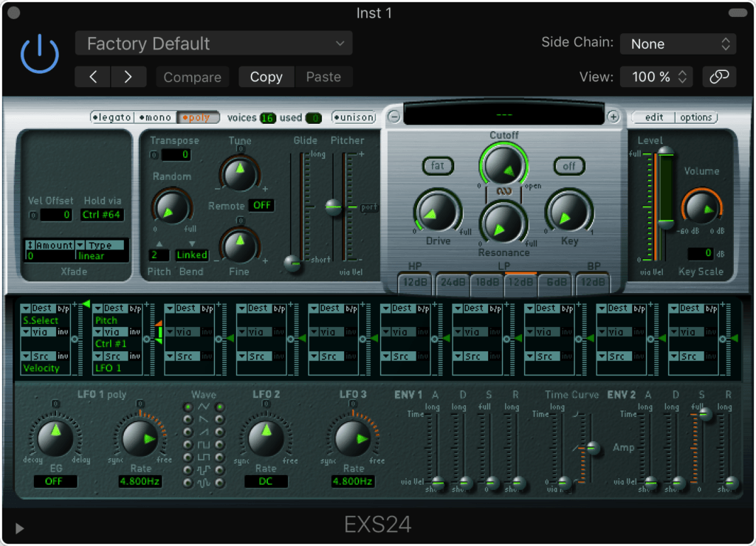The image size is (756, 546).
Task: Click the play triangle at bottom left
Action: pyautogui.click(x=19, y=528)
